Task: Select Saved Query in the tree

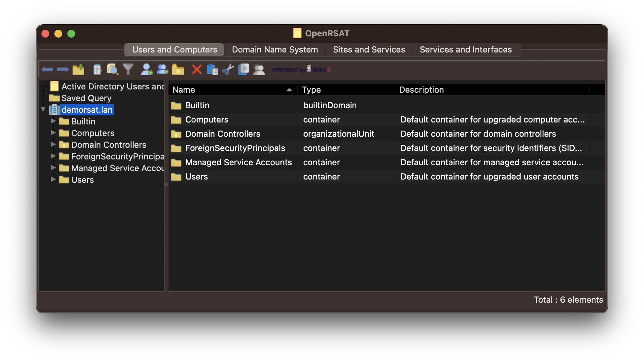Action: pyautogui.click(x=86, y=98)
